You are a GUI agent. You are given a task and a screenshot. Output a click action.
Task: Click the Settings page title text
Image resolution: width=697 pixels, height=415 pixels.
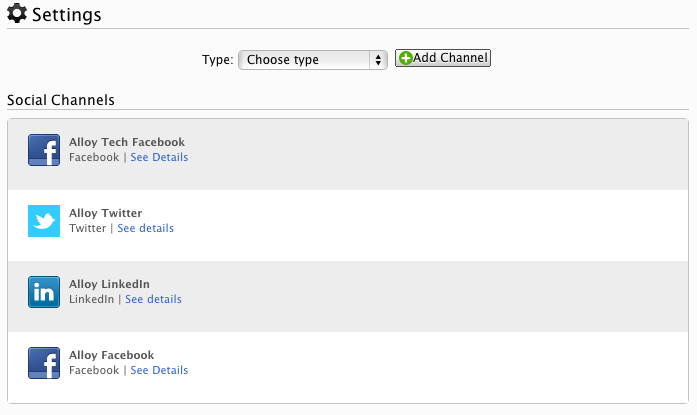tap(67, 15)
